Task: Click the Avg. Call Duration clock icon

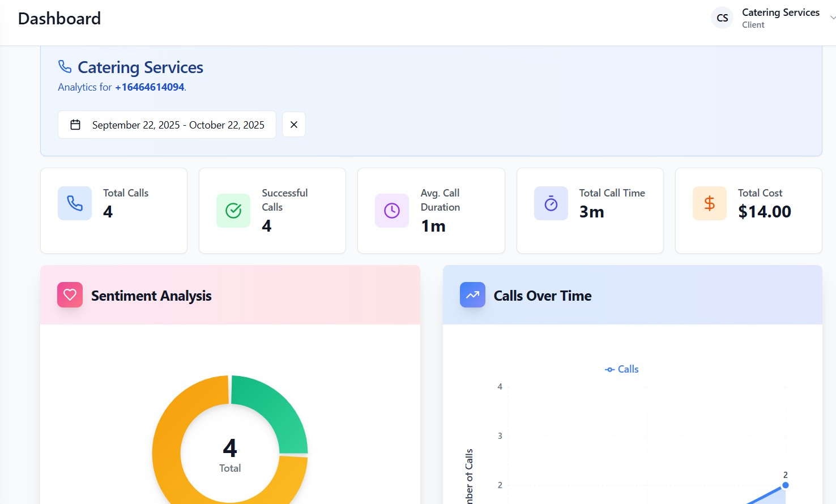Action: 392,211
